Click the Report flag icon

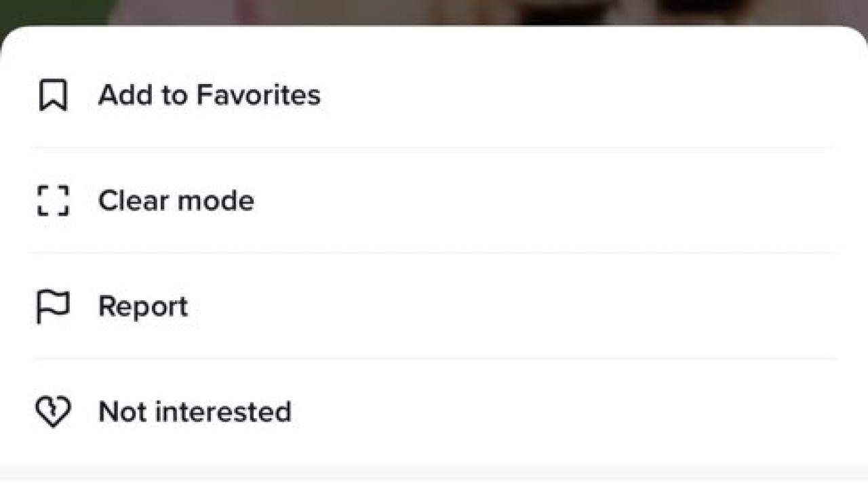(x=53, y=306)
